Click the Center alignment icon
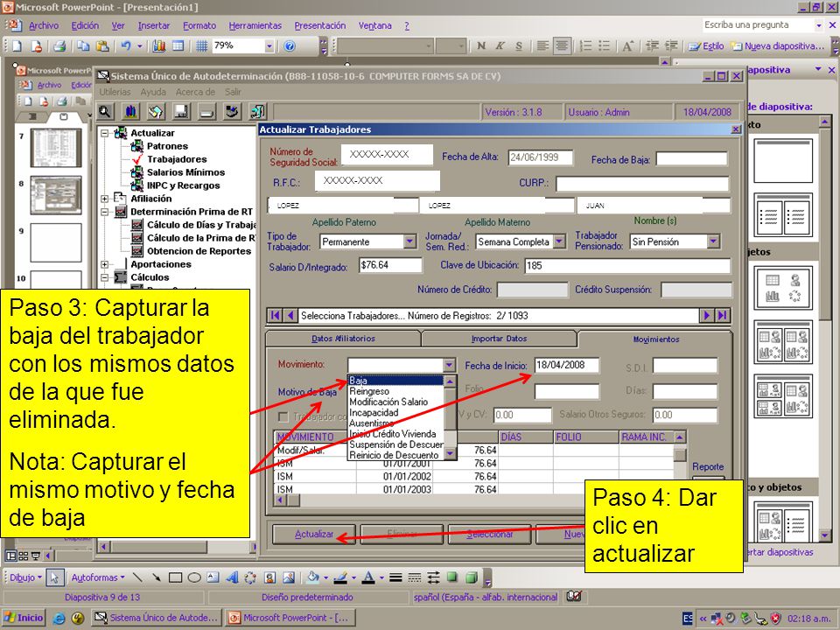This screenshot has width=840, height=630. [562, 46]
